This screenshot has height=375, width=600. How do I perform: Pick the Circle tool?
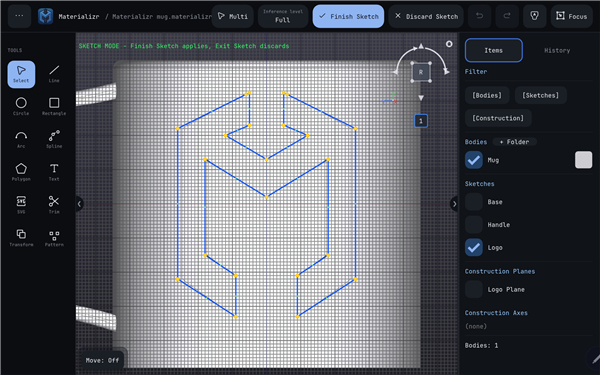pos(21,107)
